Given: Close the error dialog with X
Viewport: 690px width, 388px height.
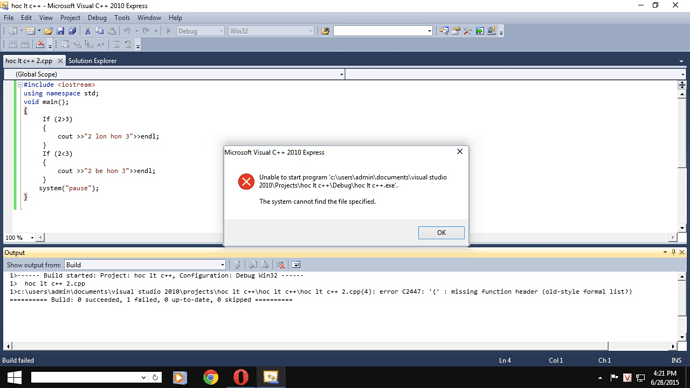Looking at the screenshot, I should (x=459, y=151).
